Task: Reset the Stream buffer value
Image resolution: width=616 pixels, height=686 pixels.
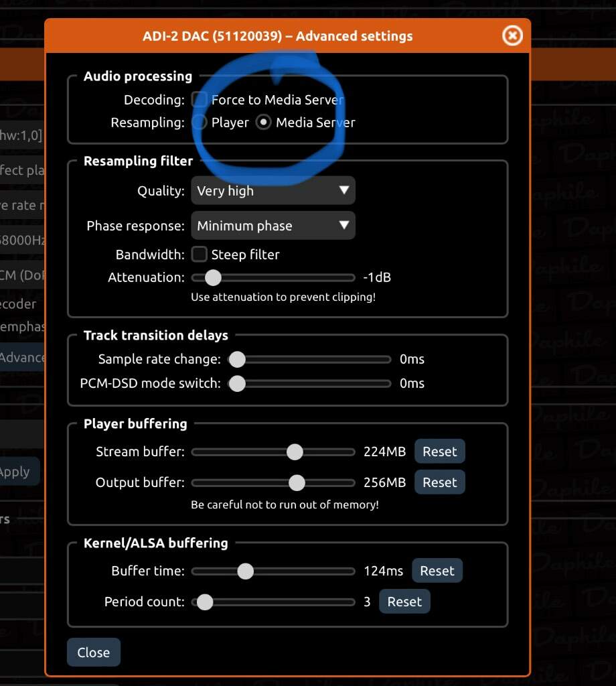Action: click(439, 451)
